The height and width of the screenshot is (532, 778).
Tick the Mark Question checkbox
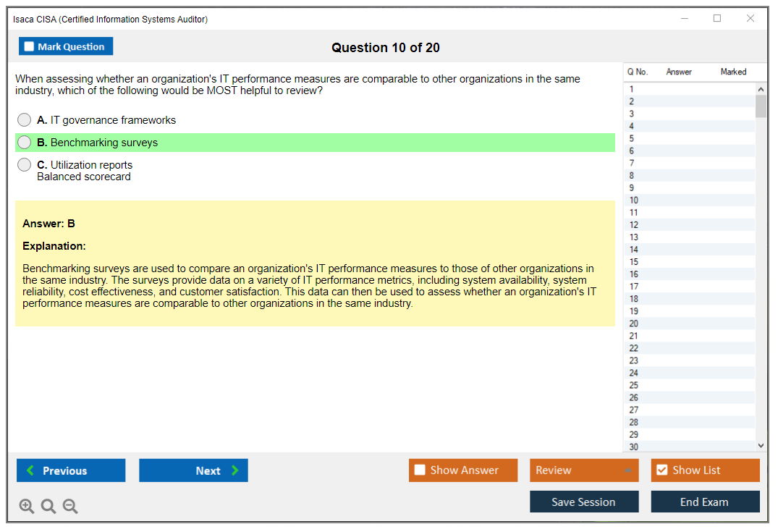pos(29,46)
